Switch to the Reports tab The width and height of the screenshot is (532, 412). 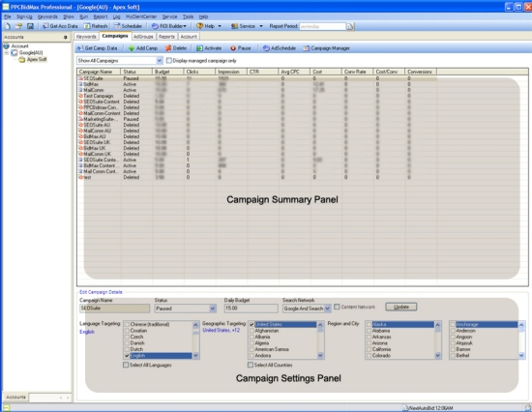tap(166, 37)
